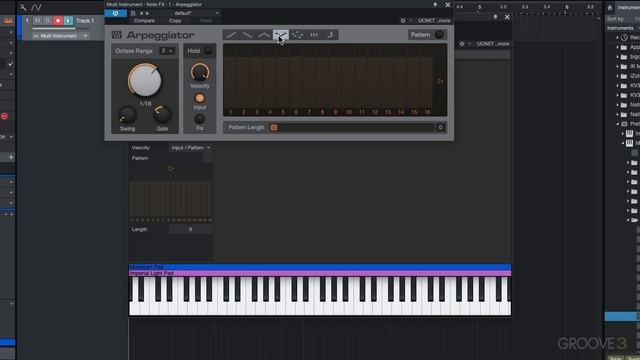The width and height of the screenshot is (640, 360).
Task: Open the preset list icon
Action: 133,13
